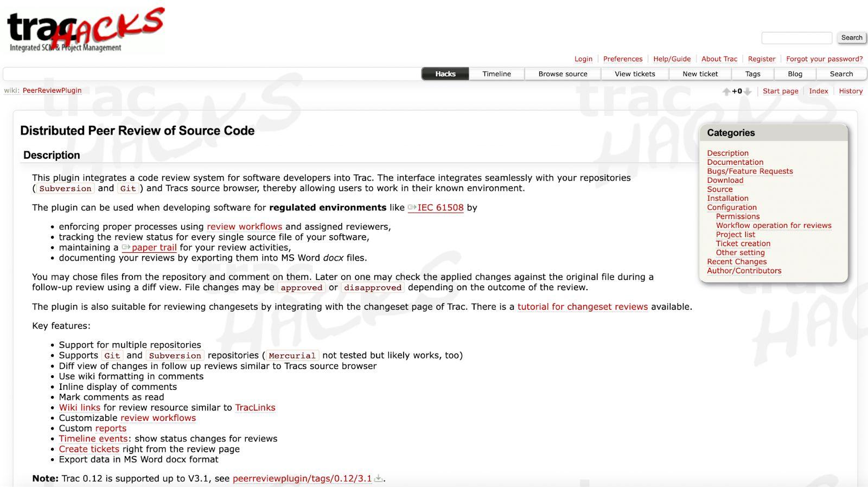Open tutorial for changeset reviews link
The height and width of the screenshot is (487, 868).
582,307
